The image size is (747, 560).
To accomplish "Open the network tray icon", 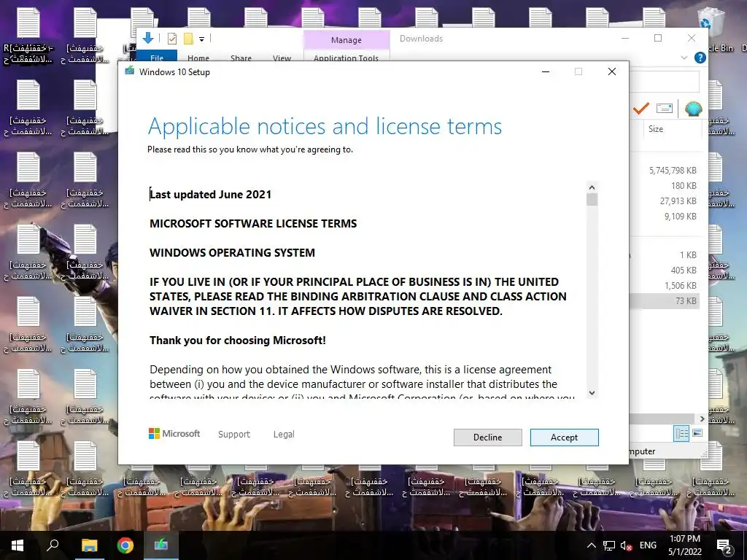I will pos(609,545).
